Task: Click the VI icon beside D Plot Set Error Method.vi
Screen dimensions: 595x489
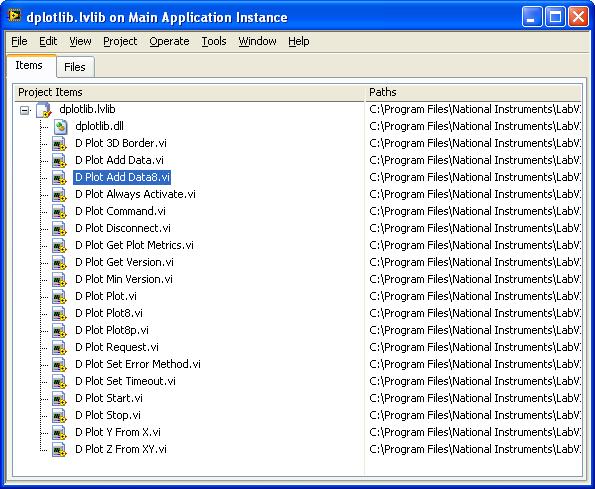Action: [59, 365]
